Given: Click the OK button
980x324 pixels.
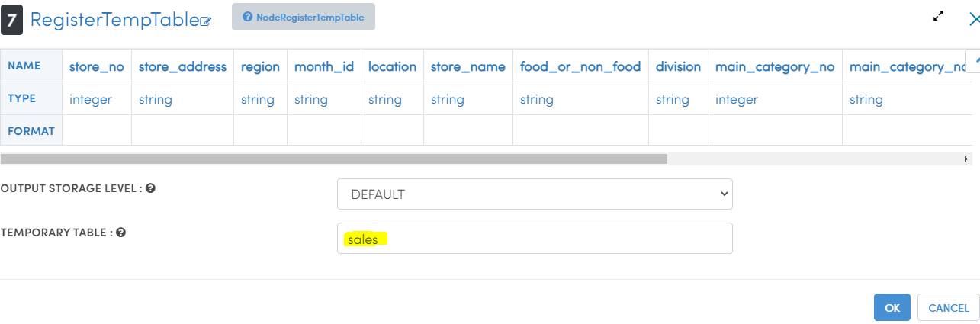Looking at the screenshot, I should tap(892, 308).
